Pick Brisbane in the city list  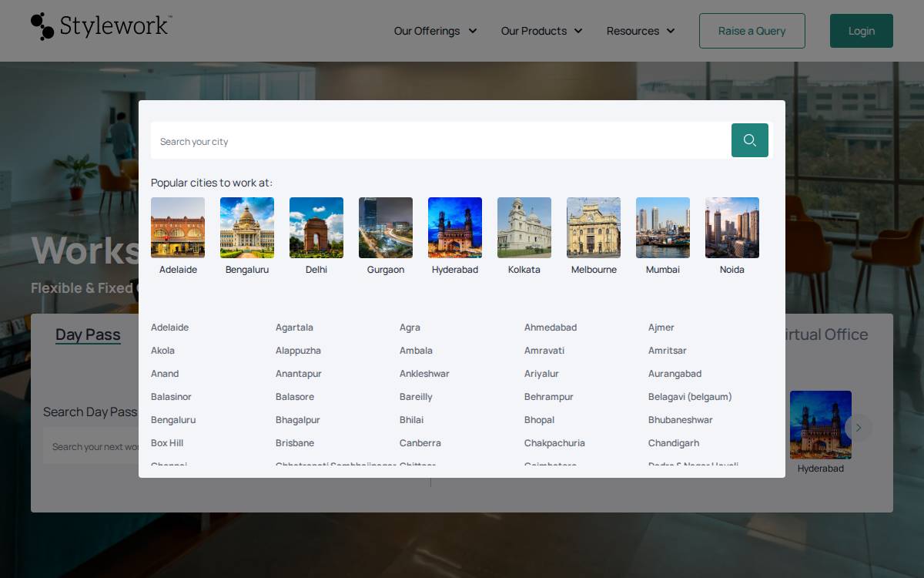(295, 443)
